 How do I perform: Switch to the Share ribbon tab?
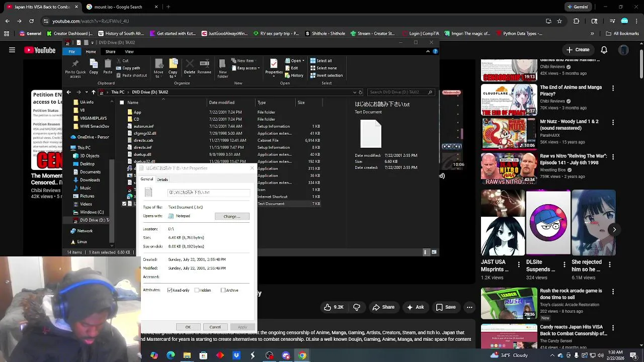pyautogui.click(x=110, y=52)
